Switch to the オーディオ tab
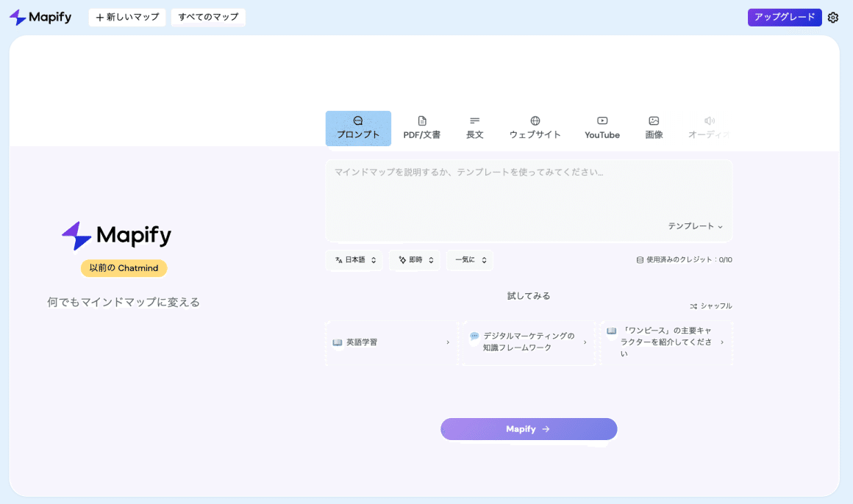 tap(708, 129)
